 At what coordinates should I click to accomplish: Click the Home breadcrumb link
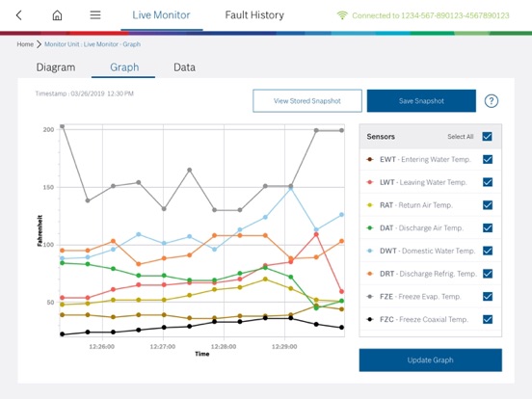pyautogui.click(x=25, y=44)
